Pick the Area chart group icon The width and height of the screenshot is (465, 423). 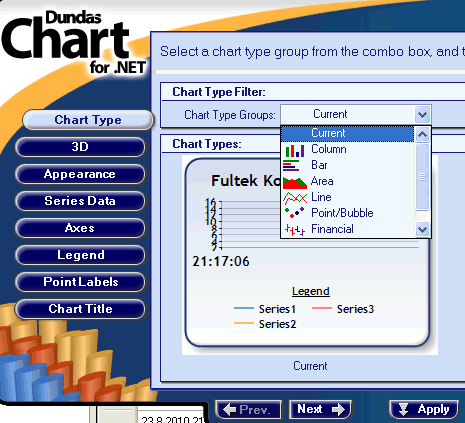(295, 182)
